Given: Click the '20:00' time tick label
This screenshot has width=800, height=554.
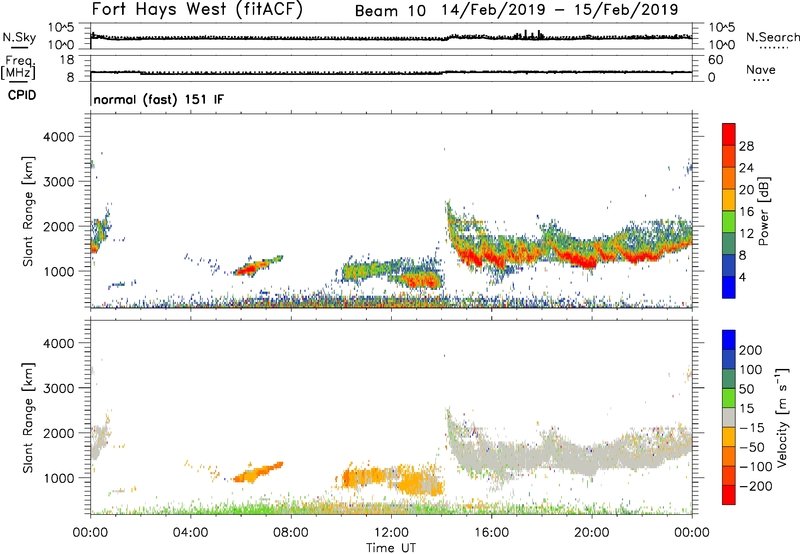Looking at the screenshot, I should point(592,533).
